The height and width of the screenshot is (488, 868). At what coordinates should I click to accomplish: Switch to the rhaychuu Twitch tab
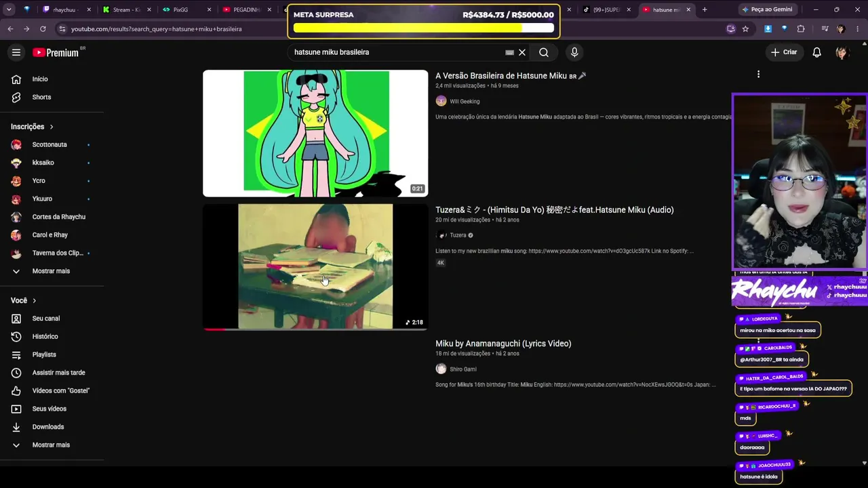tap(65, 9)
